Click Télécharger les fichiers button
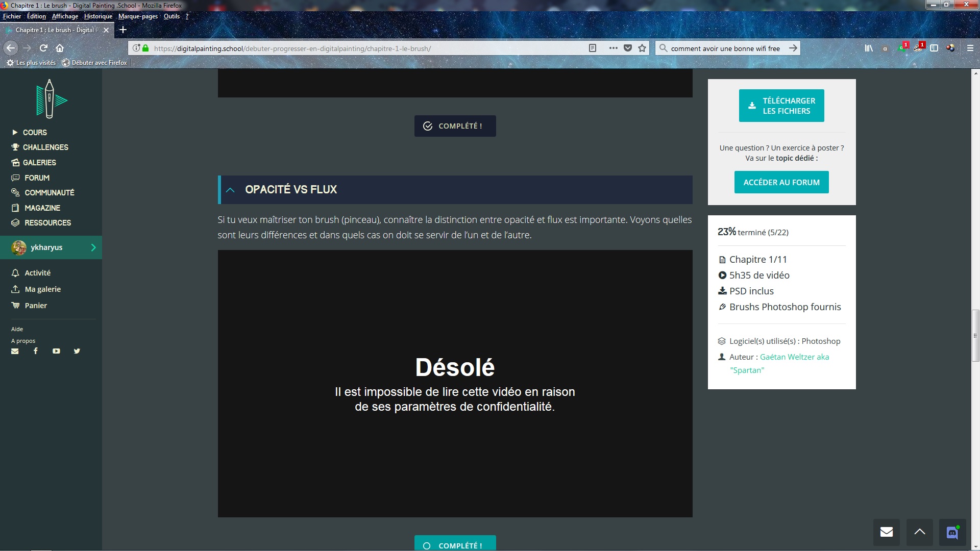This screenshot has width=980, height=551. 781,106
